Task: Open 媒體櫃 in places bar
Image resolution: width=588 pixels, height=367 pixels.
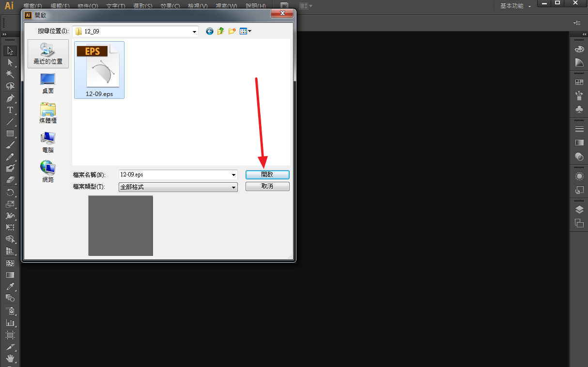Action: point(48,113)
